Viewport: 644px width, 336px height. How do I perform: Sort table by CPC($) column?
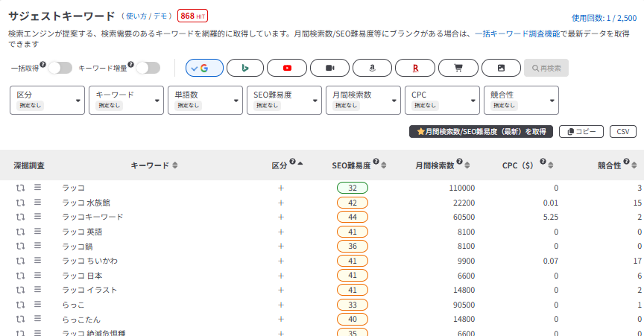tap(550, 165)
